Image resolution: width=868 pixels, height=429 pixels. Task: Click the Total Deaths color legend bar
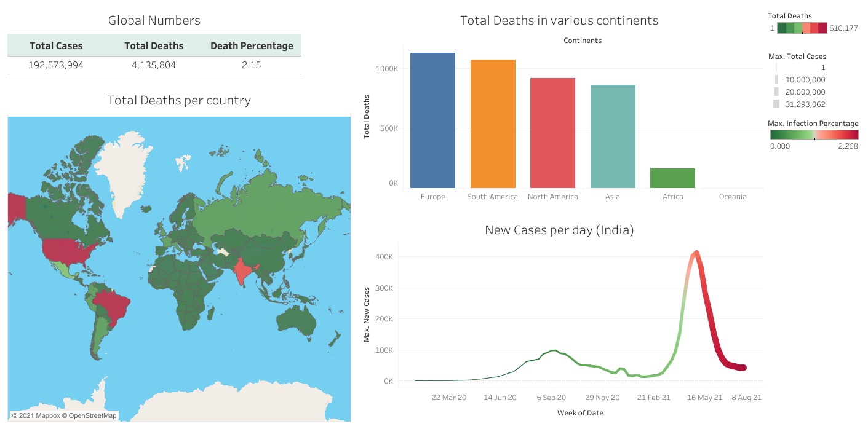pyautogui.click(x=802, y=28)
